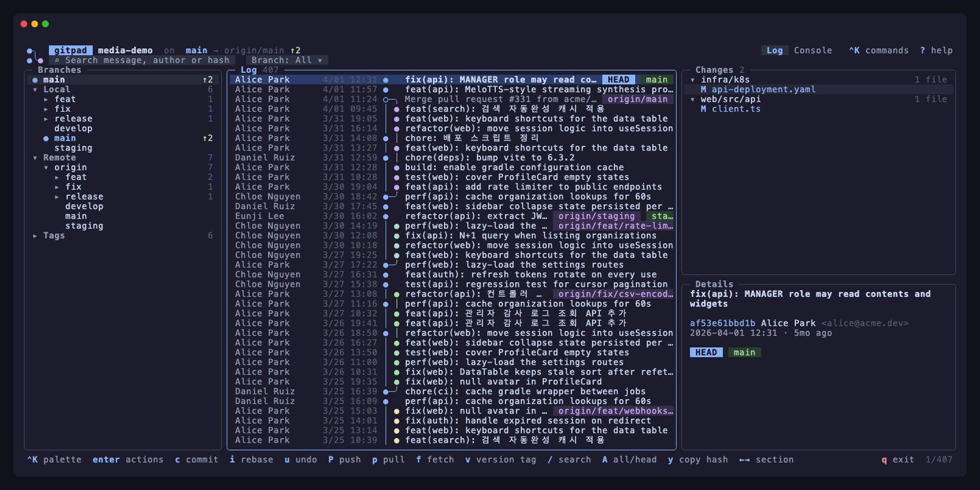Image resolution: width=980 pixels, height=490 pixels.
Task: Click the merge commit node for pull request #331
Action: pos(386,99)
